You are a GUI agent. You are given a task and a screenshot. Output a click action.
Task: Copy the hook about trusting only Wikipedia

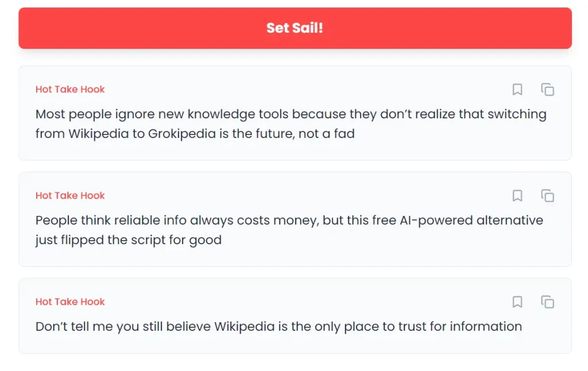pyautogui.click(x=548, y=302)
